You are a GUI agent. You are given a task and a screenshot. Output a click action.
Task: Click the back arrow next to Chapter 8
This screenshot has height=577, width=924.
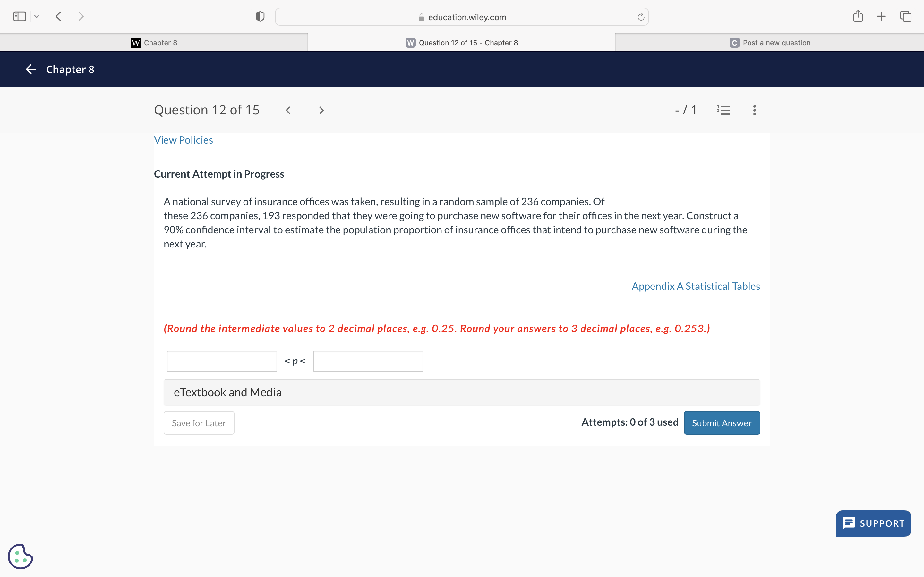31,70
